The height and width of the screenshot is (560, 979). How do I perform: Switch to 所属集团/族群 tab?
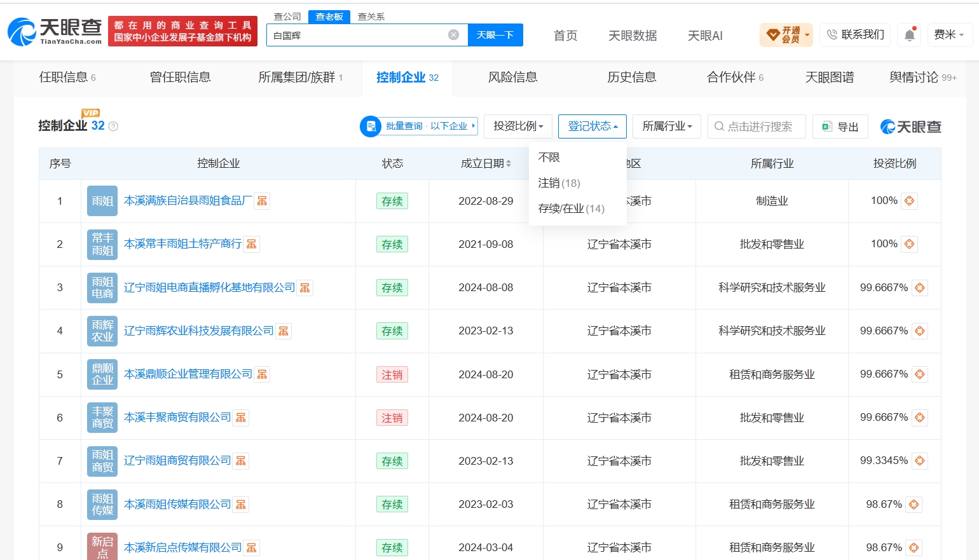coord(301,78)
